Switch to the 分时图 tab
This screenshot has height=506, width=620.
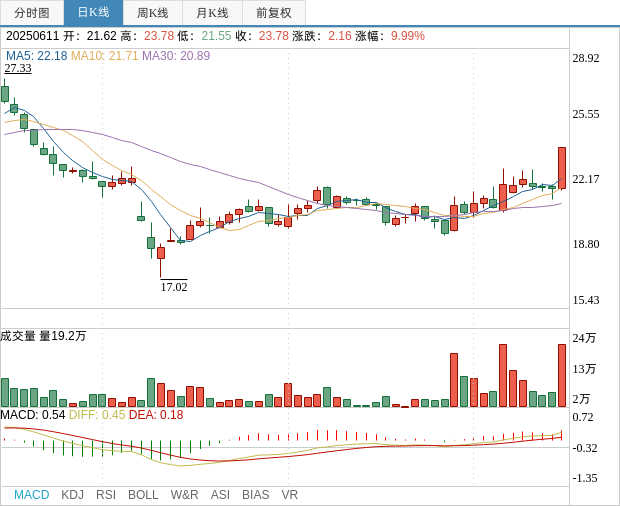32,13
